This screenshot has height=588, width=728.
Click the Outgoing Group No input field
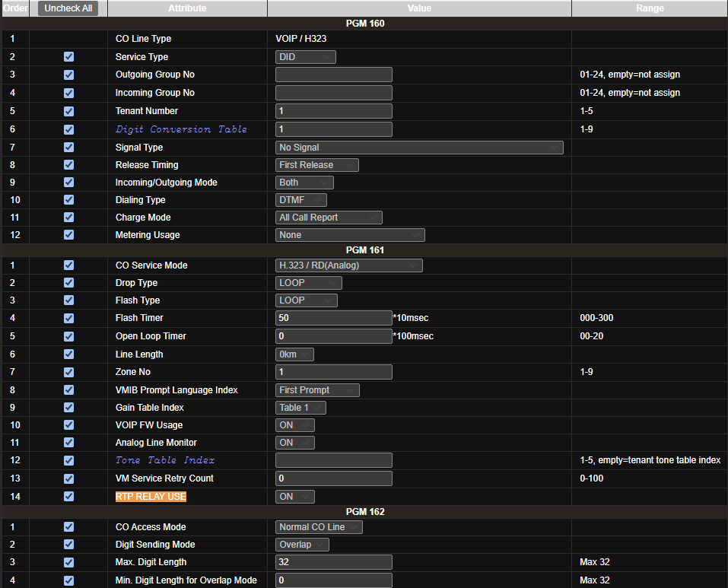(x=333, y=75)
